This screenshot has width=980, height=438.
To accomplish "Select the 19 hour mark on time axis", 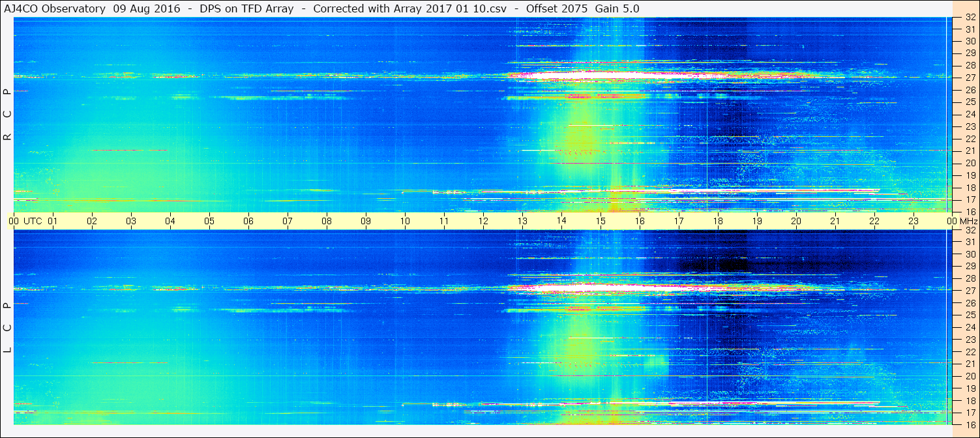I will pyautogui.click(x=757, y=221).
